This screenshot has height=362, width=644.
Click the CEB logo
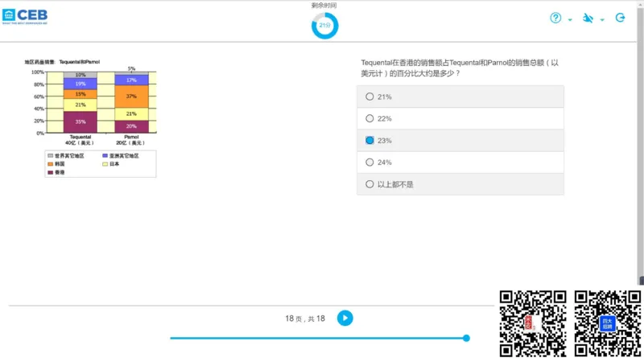(25, 16)
